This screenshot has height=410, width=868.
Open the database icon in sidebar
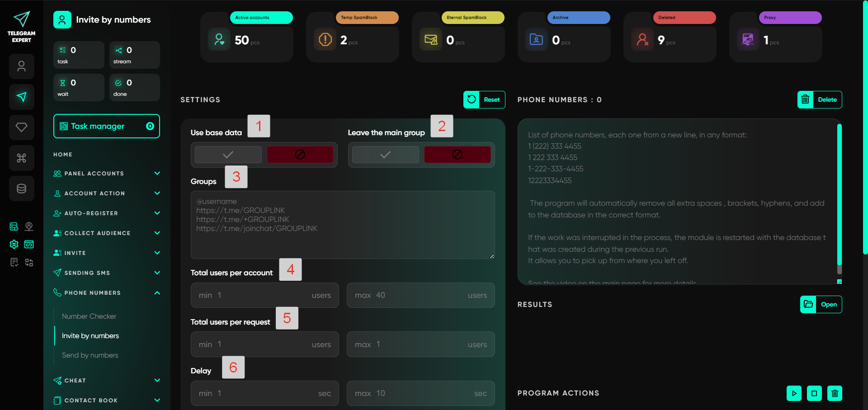point(22,189)
